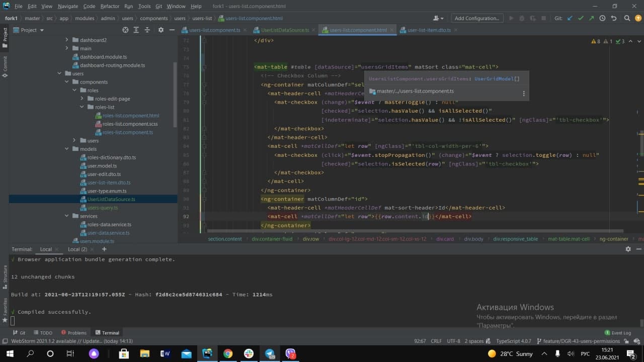
Task: Open the Problems tool window
Action: tap(73, 333)
